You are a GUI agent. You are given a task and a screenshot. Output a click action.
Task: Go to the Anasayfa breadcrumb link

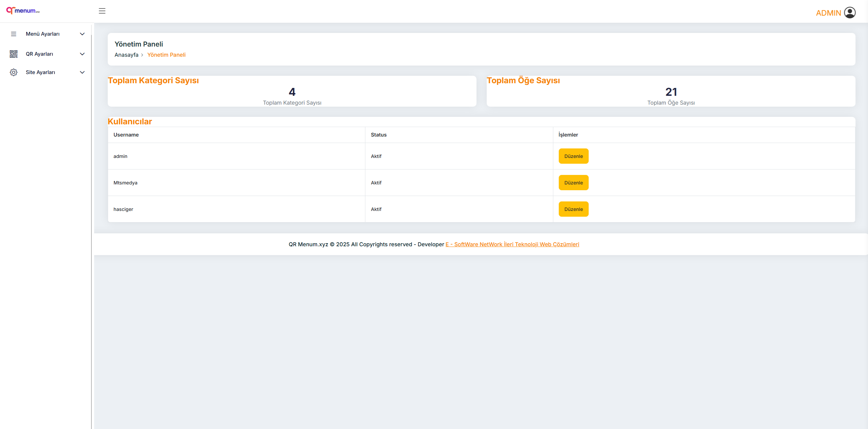pos(126,55)
